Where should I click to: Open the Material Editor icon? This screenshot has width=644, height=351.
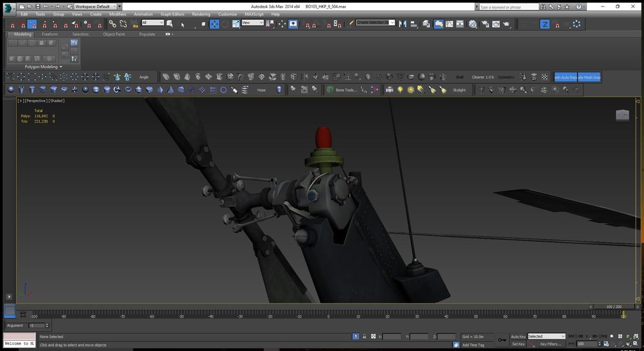coord(473,24)
